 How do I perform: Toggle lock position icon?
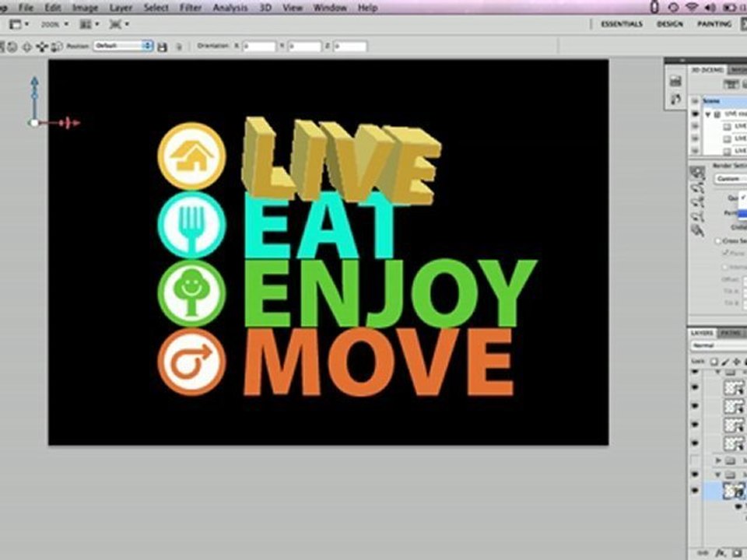[737, 362]
